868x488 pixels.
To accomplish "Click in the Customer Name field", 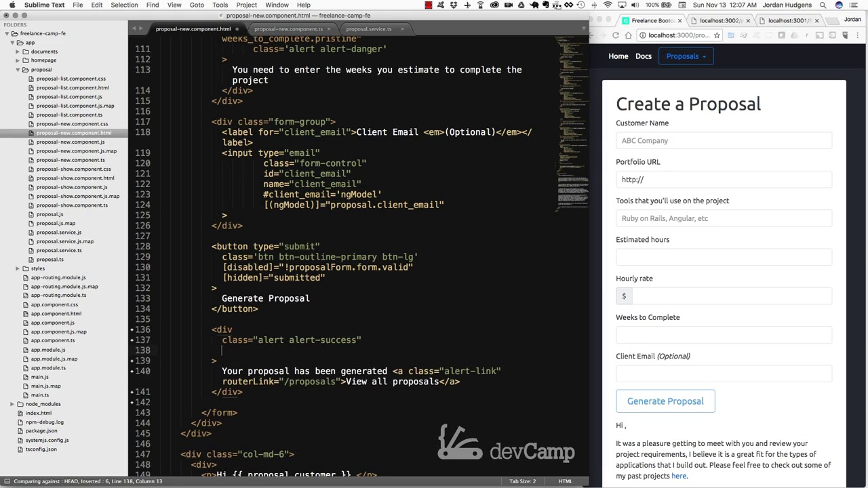I will (x=724, y=140).
